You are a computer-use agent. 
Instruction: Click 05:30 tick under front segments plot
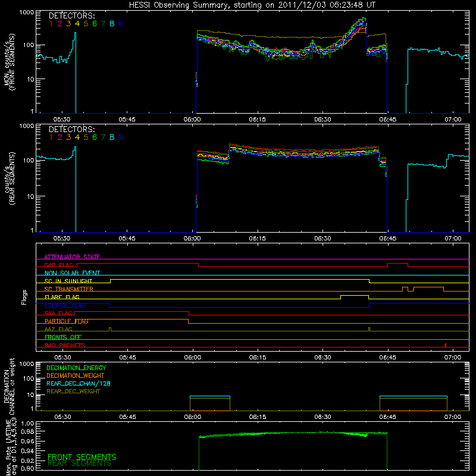coord(62,120)
